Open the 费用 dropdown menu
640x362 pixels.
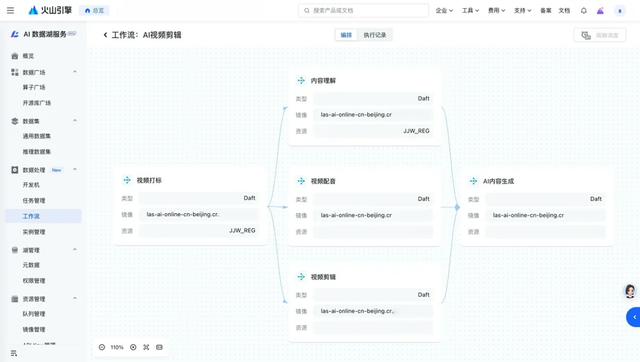point(496,11)
